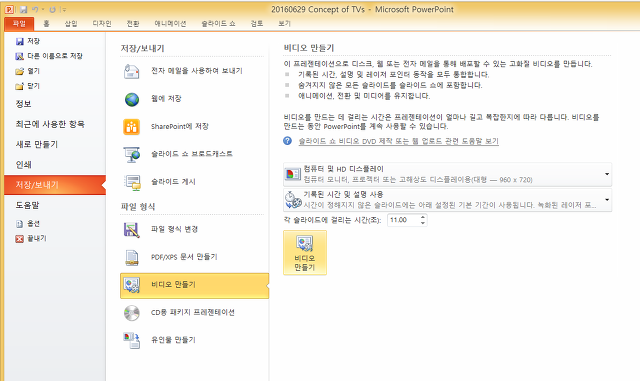This screenshot has height=381, width=640.
Task: Increase seconds per slide with up arrow
Action: click(423, 217)
